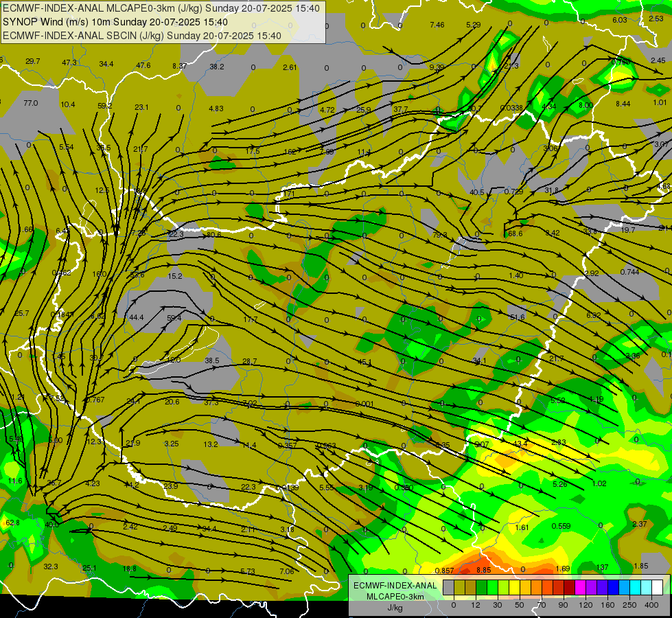Click the map value '5.73'
672x618 pixels.
tap(248, 571)
